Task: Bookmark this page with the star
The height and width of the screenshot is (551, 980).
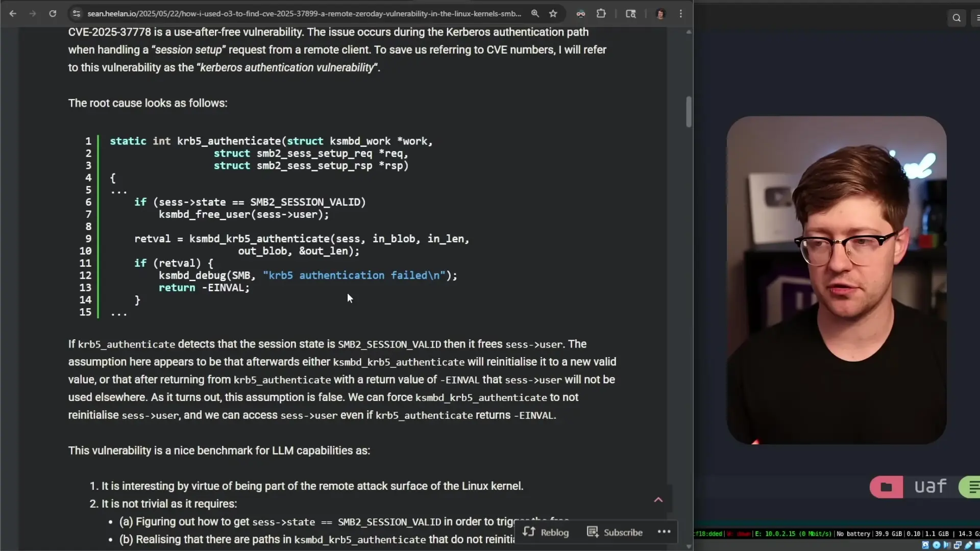Action: pos(553,14)
